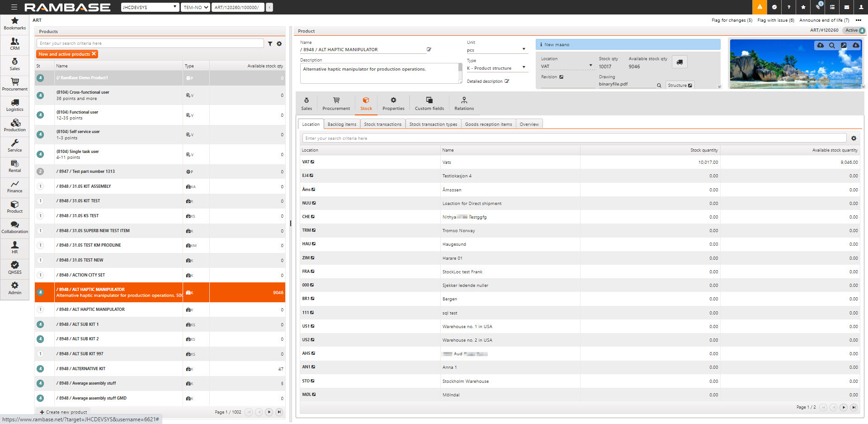Open Location table settings gear
Screen dimensions: 868x424
click(x=854, y=138)
